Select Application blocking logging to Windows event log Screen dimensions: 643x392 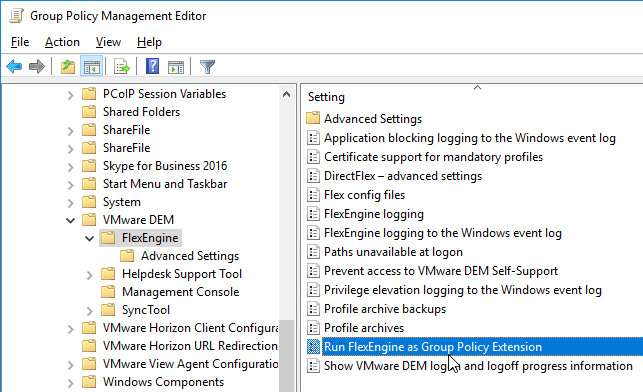click(x=470, y=138)
